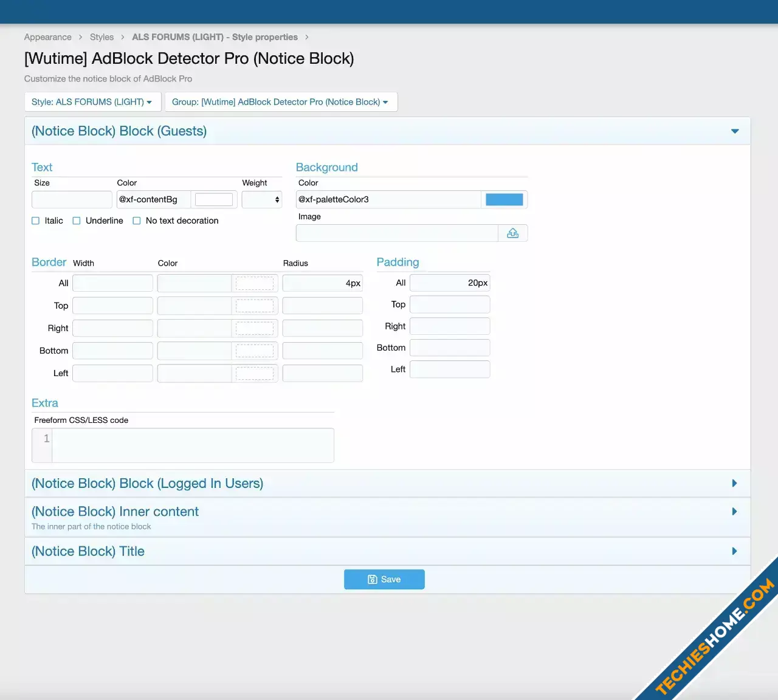Click the @xf-contentBg text color field
Viewport: 778px width, 700px height.
tap(154, 199)
